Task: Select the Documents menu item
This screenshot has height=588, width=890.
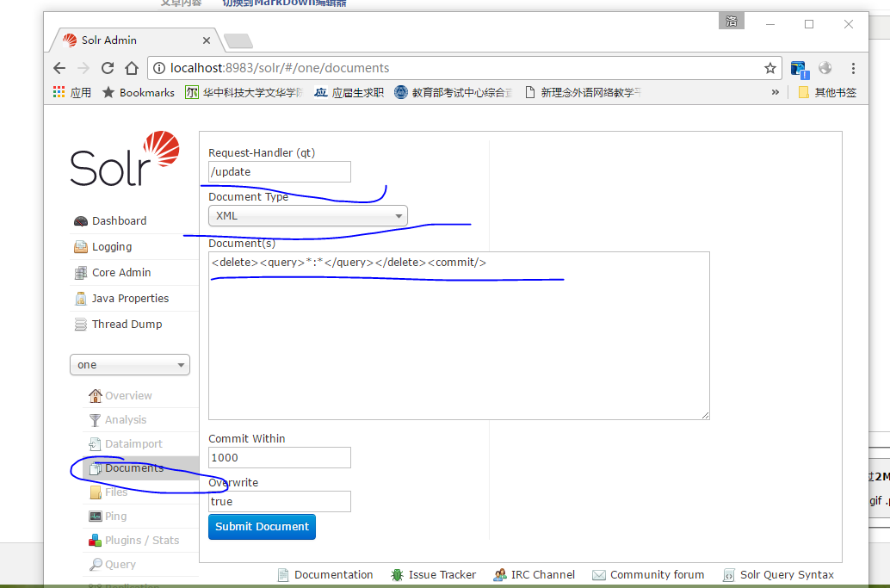Action: [x=141, y=468]
